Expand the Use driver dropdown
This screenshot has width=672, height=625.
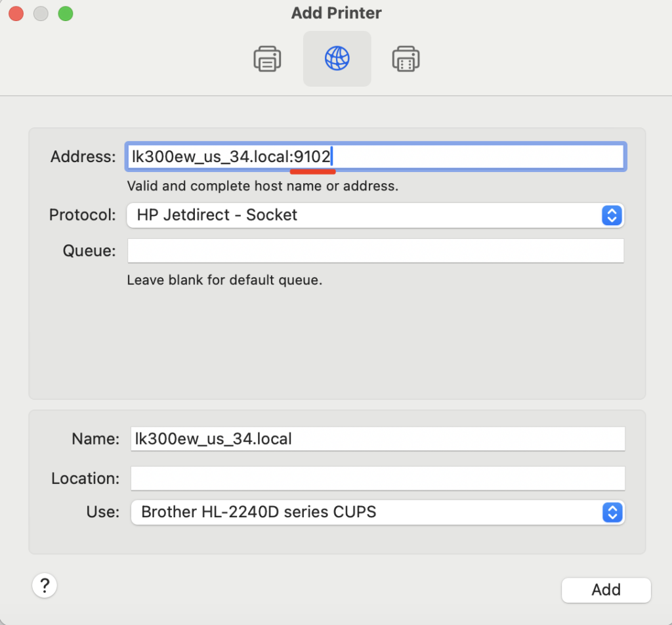(377, 512)
